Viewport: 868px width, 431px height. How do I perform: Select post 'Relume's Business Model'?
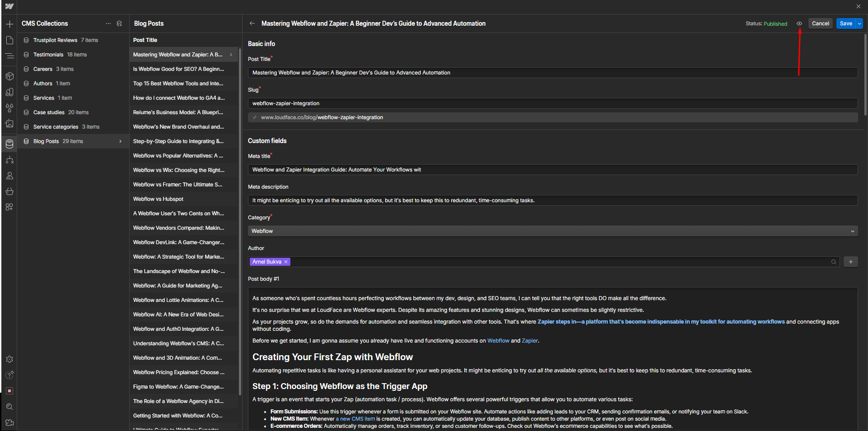click(184, 112)
